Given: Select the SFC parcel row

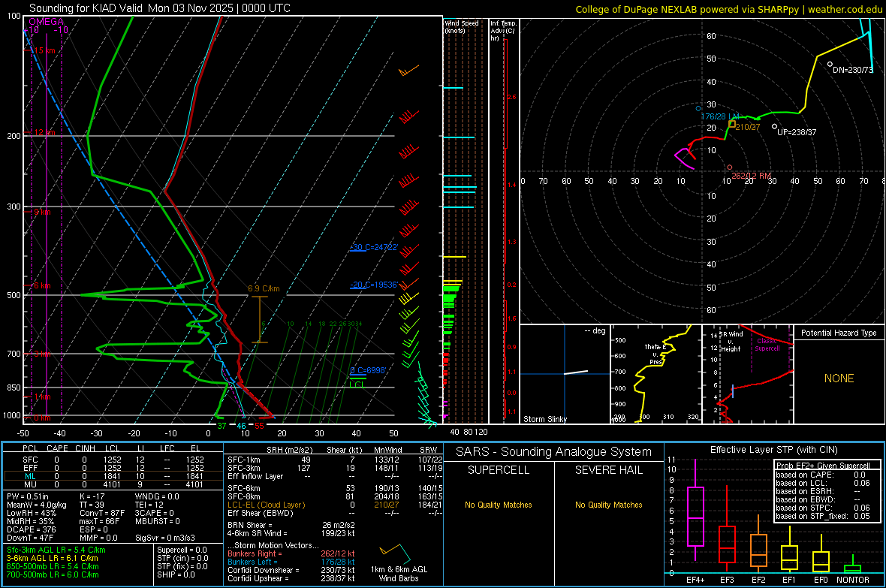Looking at the screenshot, I should coord(113,460).
